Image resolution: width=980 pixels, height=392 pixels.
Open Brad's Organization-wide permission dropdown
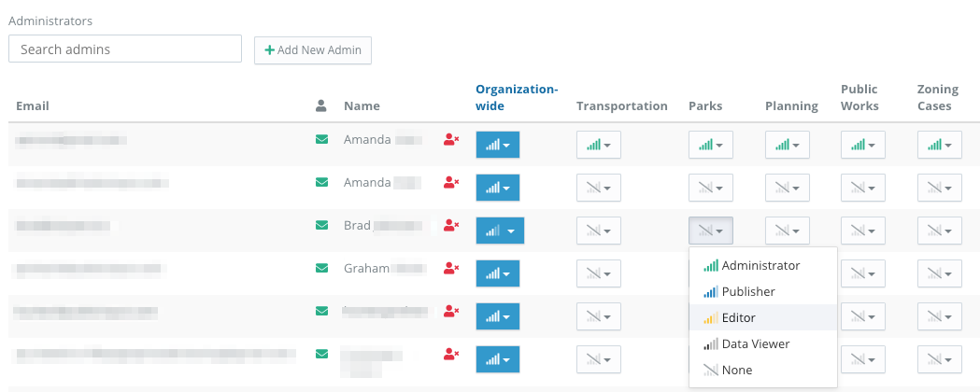pyautogui.click(x=500, y=231)
